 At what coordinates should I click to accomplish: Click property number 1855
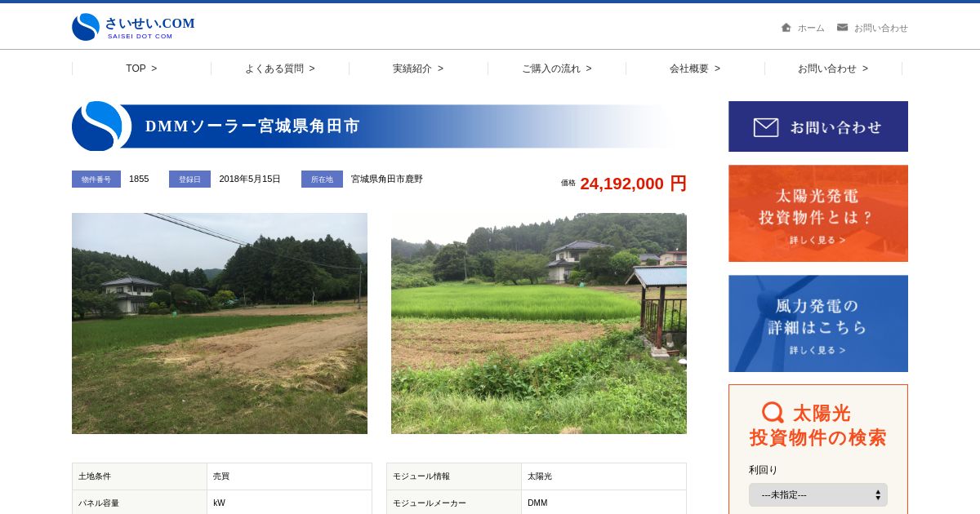point(139,179)
